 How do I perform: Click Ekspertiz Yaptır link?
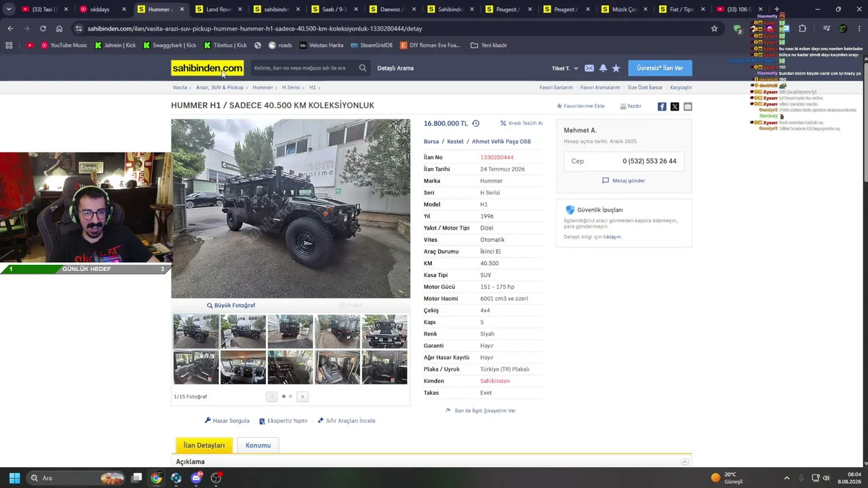(x=283, y=421)
